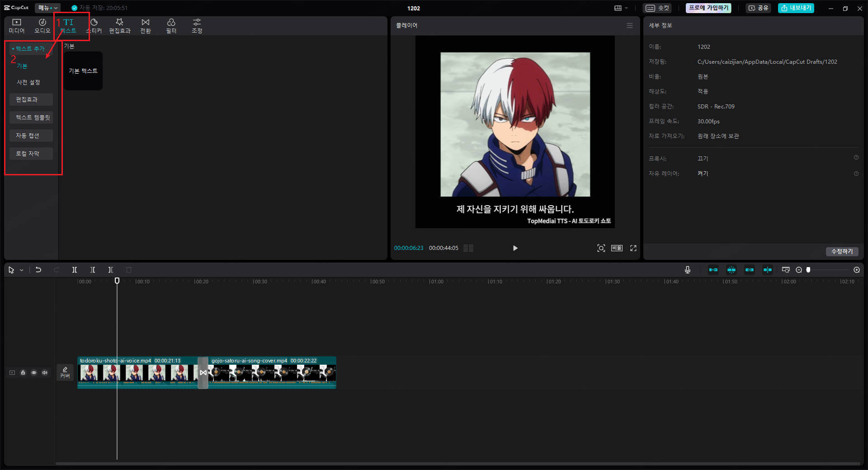This screenshot has width=868, height=470.
Task: Click the timeline playhead marker
Action: click(x=117, y=281)
